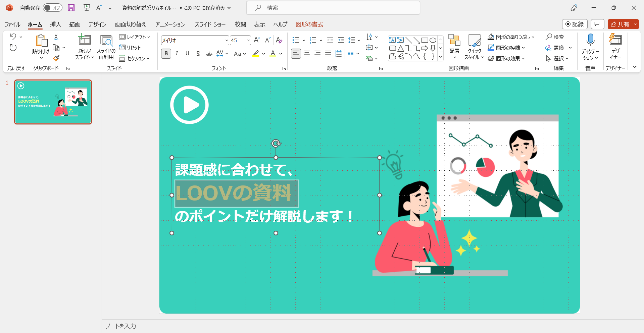Open the レイアウト dropdown
This screenshot has height=333, width=644.
tap(135, 37)
